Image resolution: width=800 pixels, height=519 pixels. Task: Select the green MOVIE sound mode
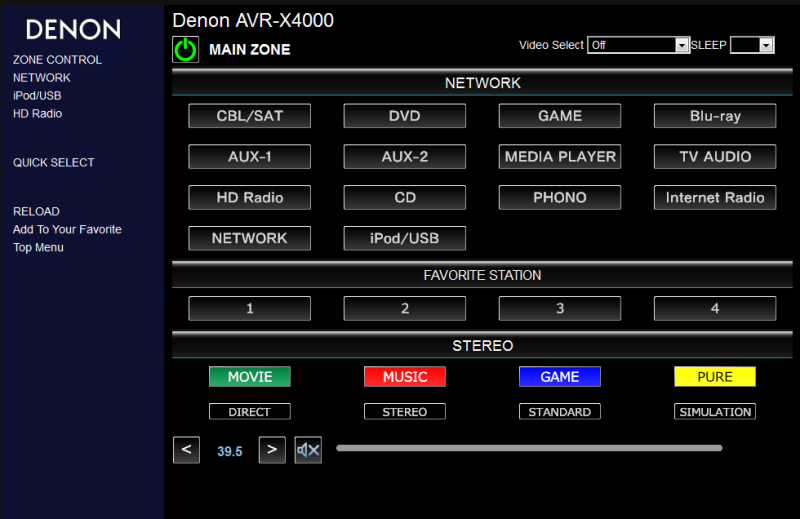pyautogui.click(x=250, y=377)
